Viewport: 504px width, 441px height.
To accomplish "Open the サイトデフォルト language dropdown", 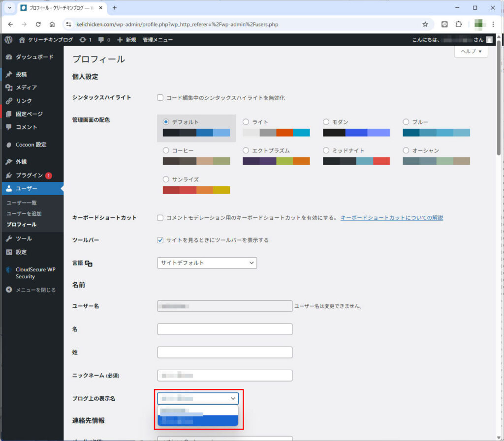I will [x=207, y=263].
